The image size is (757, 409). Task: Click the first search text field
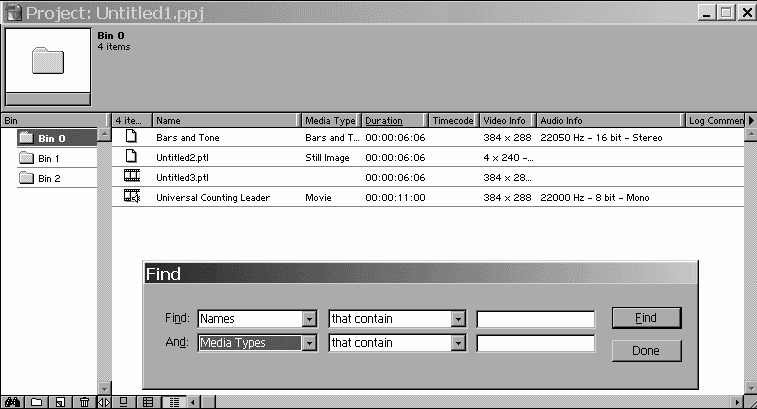(536, 319)
